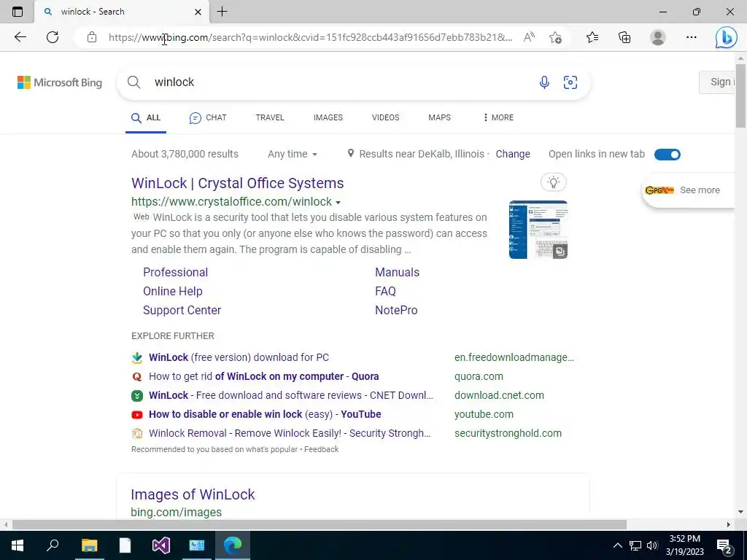Go back with the browser back arrow
Viewport: 747px width, 560px height.
coord(20,37)
